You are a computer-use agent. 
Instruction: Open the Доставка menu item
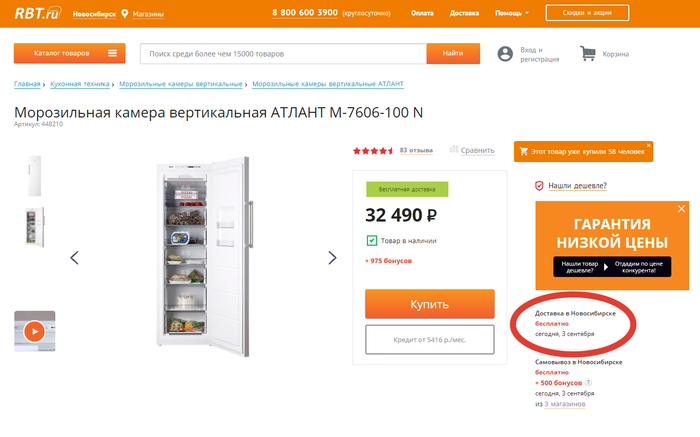[x=465, y=14]
